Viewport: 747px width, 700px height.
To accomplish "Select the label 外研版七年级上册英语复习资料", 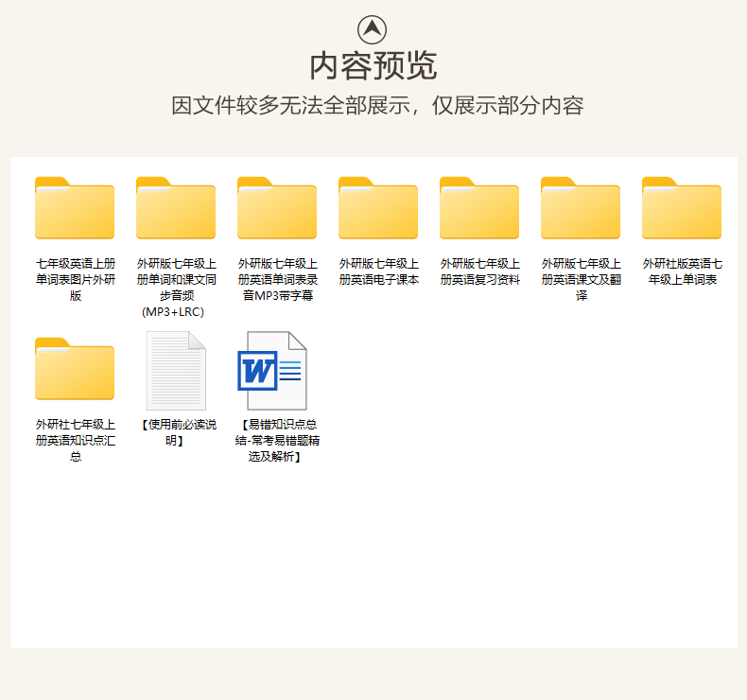I will pos(479,271).
